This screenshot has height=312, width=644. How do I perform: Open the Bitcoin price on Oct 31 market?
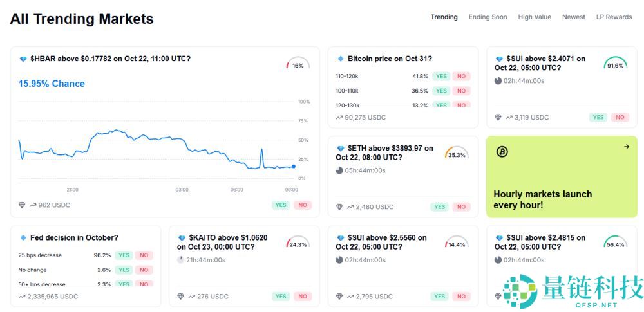[x=389, y=59]
